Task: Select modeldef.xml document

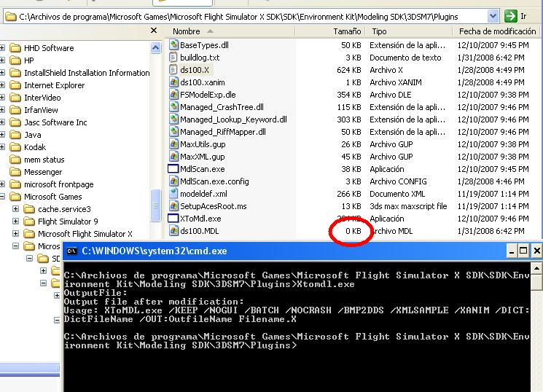Action: 203,194
